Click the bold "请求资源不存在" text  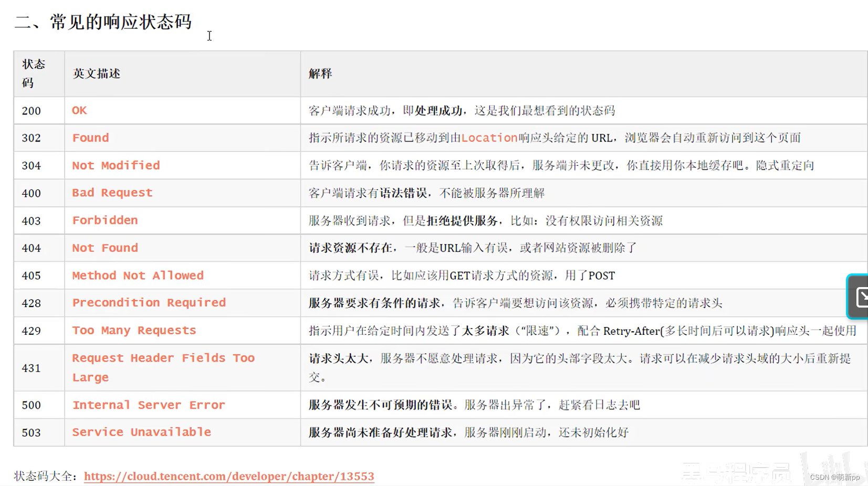coord(350,248)
